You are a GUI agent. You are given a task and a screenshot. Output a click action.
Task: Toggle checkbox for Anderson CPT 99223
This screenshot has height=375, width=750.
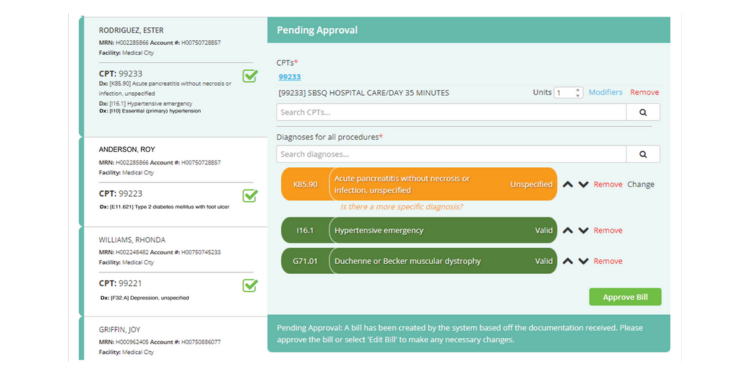click(250, 196)
